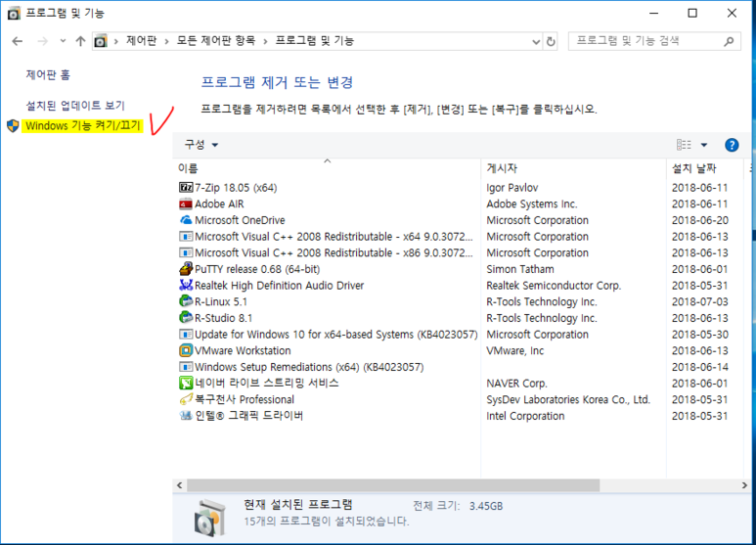Click the window title bar program icon
Image resolution: width=756 pixels, height=545 pixels.
(14, 13)
